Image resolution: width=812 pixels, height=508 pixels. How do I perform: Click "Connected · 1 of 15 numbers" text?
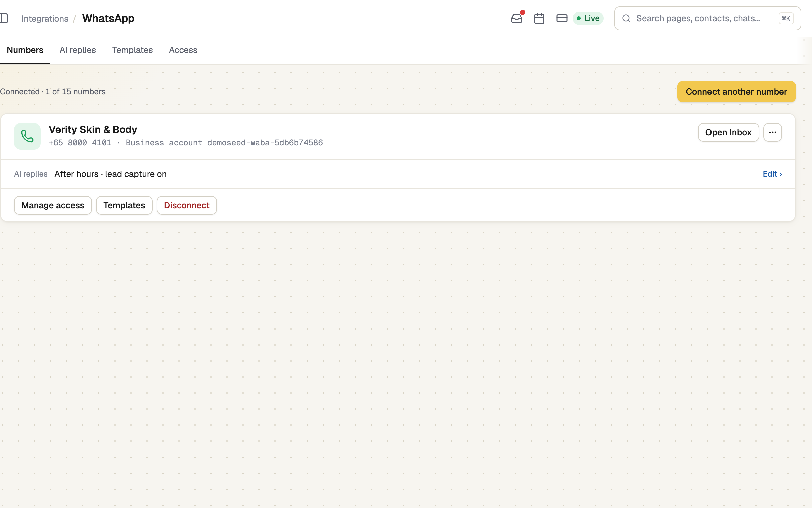(x=53, y=91)
